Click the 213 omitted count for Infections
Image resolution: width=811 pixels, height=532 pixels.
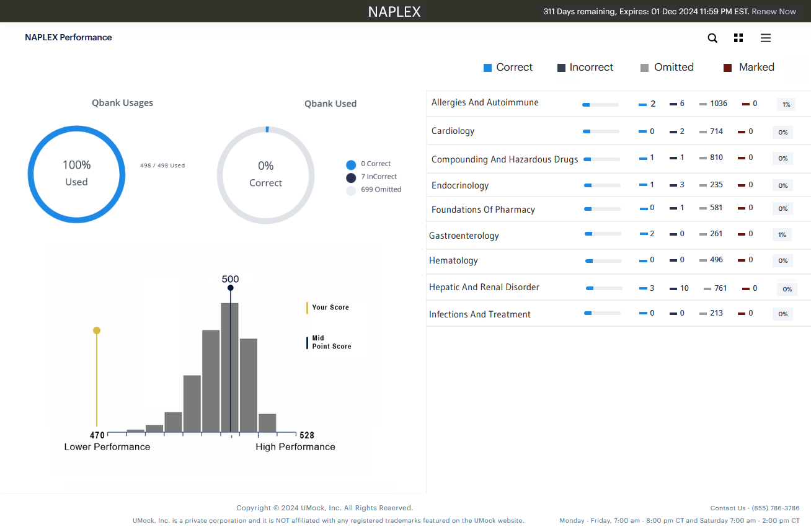click(717, 313)
